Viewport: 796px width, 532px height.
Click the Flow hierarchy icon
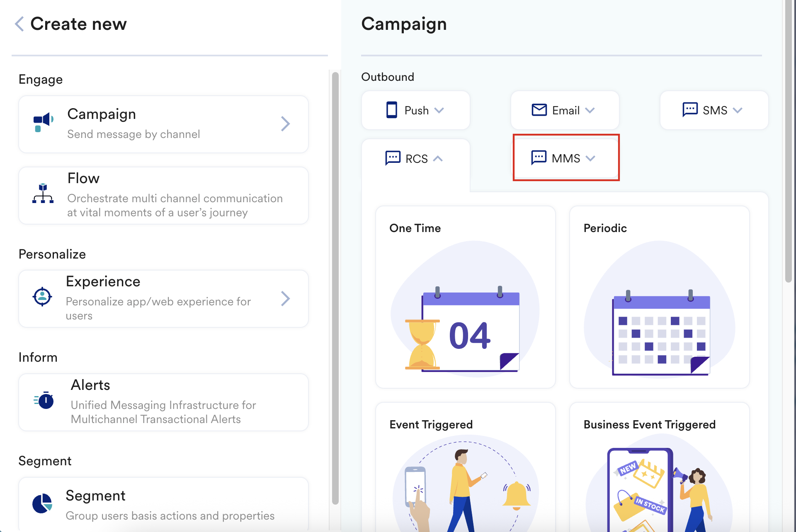[x=43, y=193]
